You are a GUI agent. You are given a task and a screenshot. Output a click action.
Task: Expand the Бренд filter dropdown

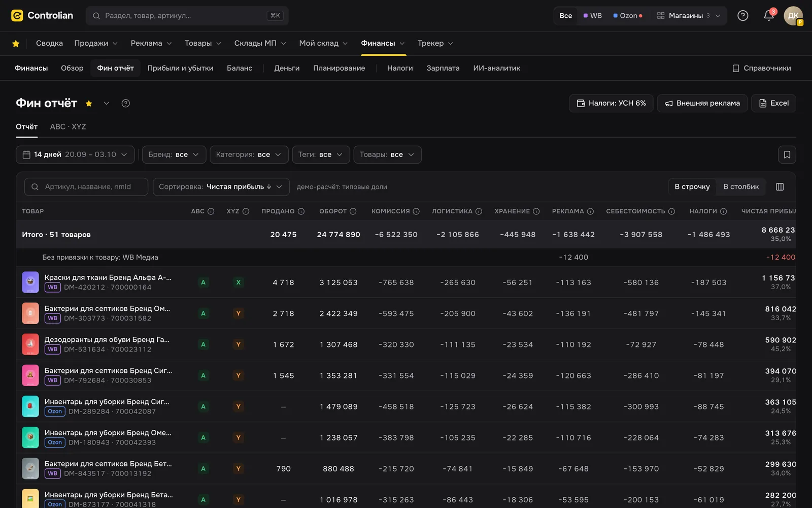coord(174,154)
